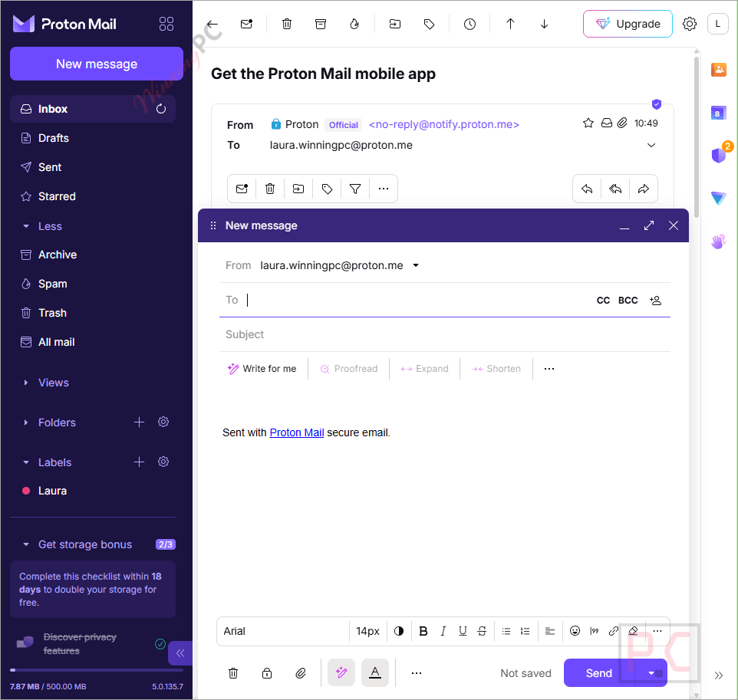Open more actions in message toolbar
Screen dimensions: 738x700
(384, 189)
